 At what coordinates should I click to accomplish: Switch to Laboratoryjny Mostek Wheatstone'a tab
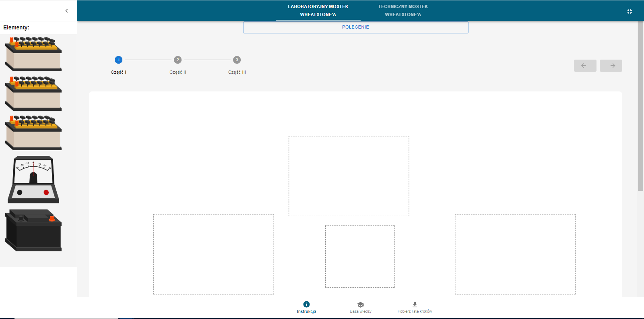coord(318,10)
